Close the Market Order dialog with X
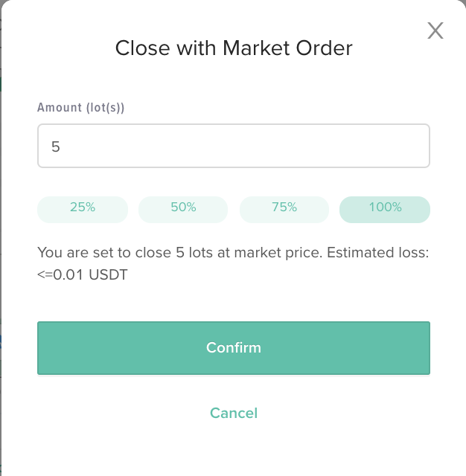Screen dimensions: 466x476 coord(435,30)
